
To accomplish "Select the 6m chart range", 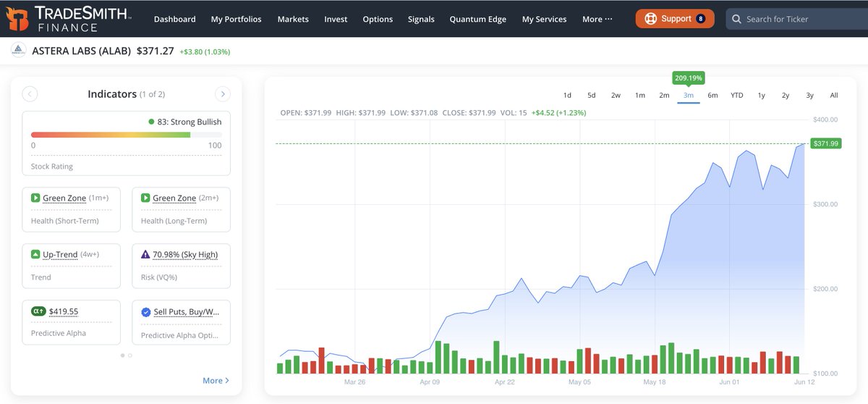I will pos(712,95).
